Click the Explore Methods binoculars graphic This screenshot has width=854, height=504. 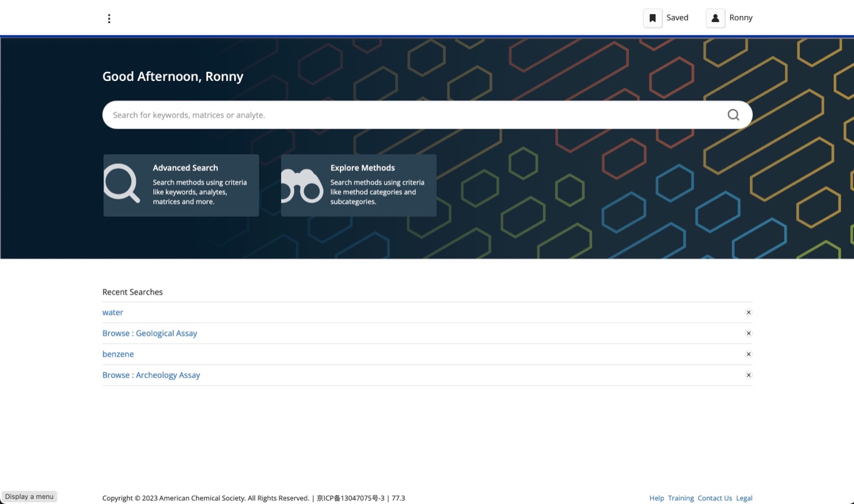pos(302,186)
